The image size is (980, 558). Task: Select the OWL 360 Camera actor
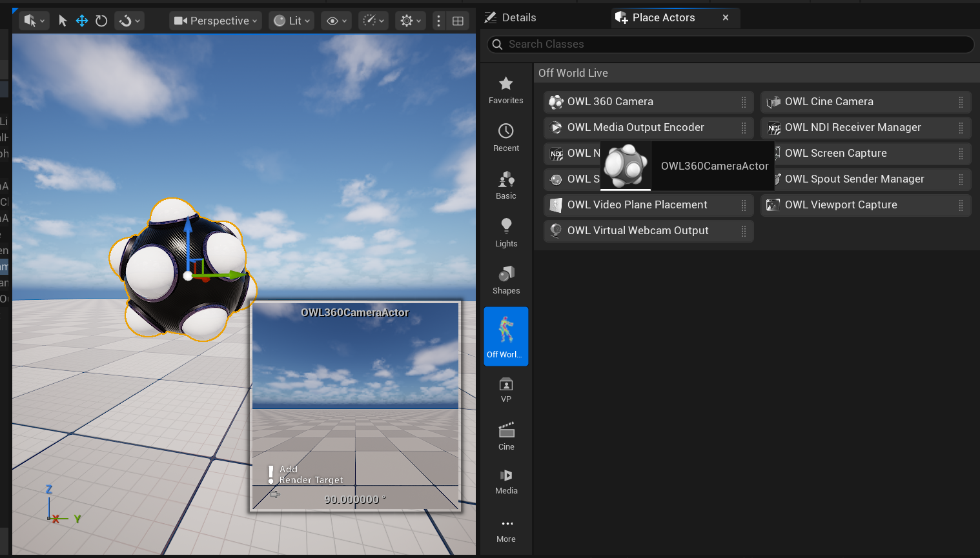(648, 101)
